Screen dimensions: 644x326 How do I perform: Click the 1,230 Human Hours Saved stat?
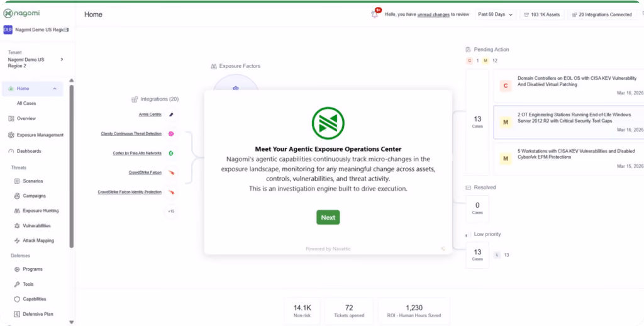414,311
